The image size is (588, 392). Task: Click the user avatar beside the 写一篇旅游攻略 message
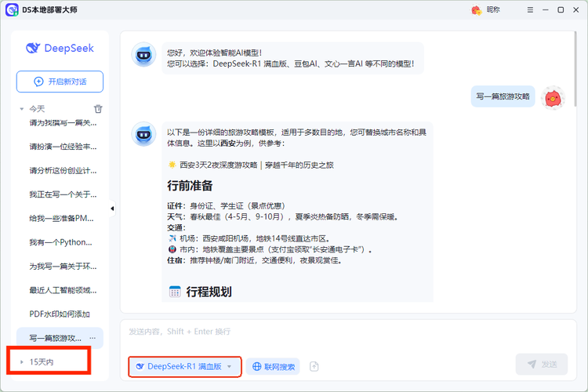click(x=552, y=97)
